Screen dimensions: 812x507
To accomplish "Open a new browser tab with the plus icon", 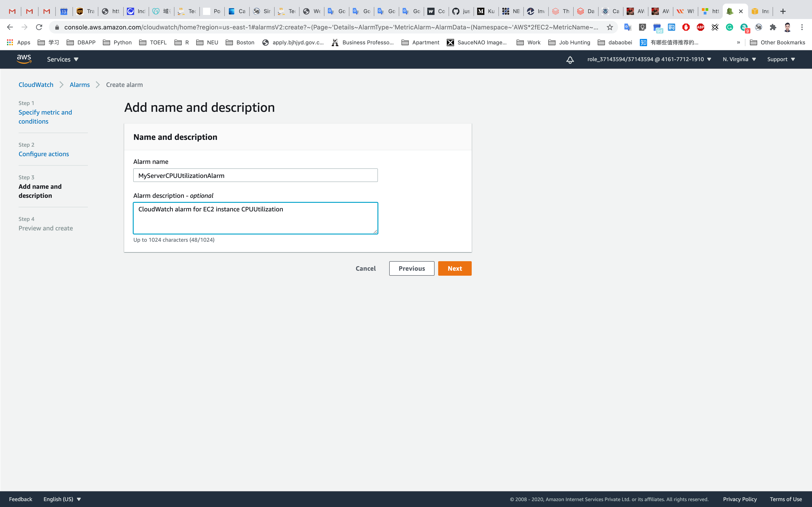I will coord(783,11).
